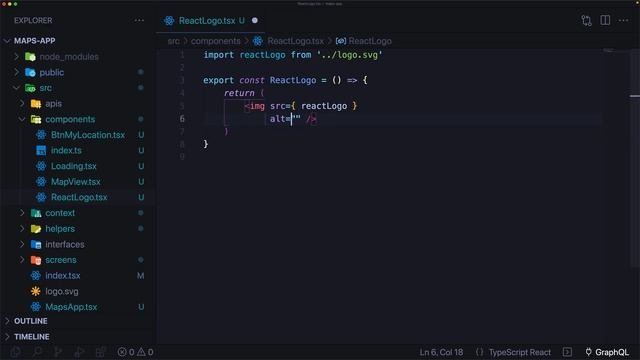Viewport: 640px width, 360px height.
Task: Open the Search magnifier icon in bottom bar
Action: tap(37, 352)
